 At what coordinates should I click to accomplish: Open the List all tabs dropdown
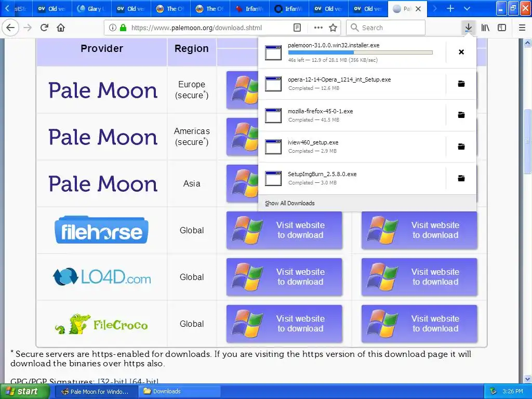467,8
